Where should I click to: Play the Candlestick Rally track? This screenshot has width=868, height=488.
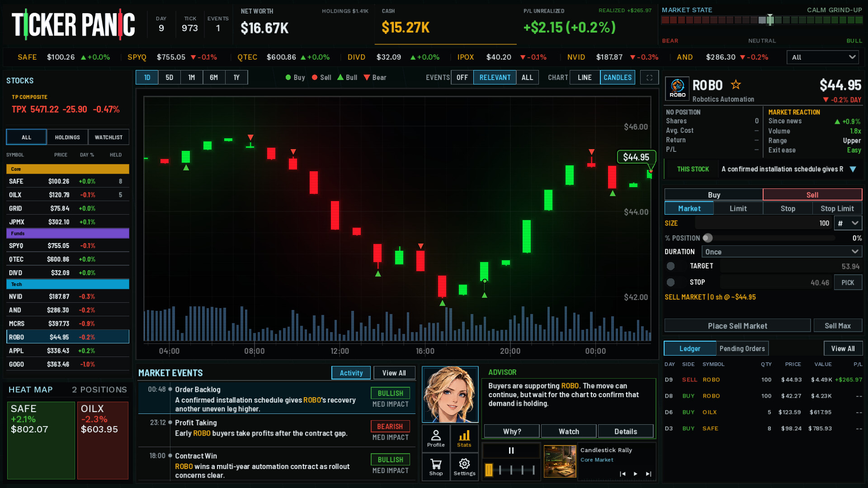point(636,474)
